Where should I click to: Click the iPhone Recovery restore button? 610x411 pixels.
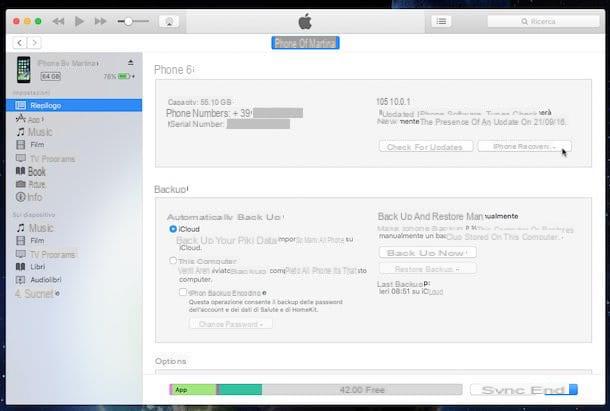pyautogui.click(x=524, y=146)
